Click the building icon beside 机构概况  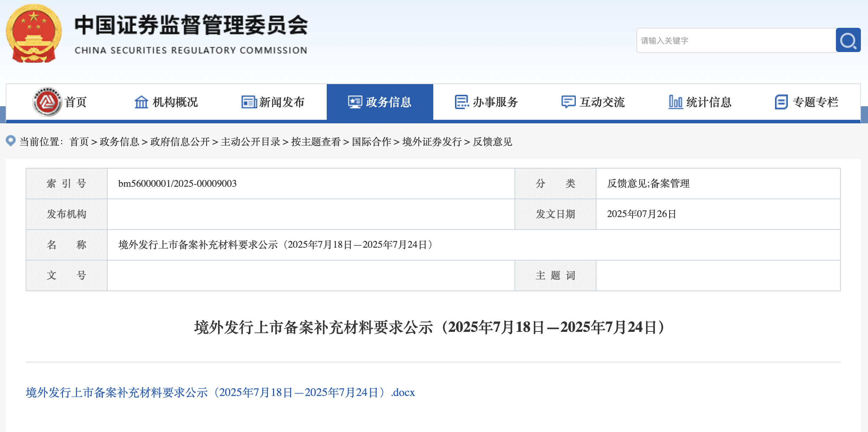(141, 102)
